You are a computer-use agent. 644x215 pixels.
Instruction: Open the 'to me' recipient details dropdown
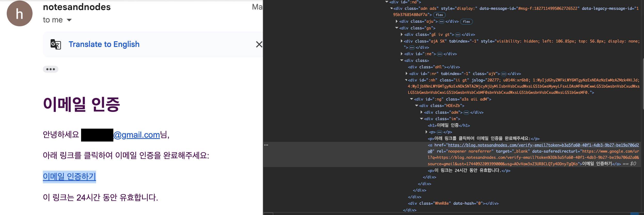69,20
